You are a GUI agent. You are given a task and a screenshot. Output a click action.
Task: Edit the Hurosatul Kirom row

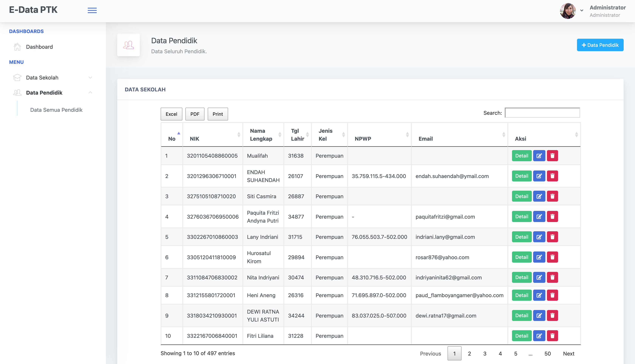point(539,257)
